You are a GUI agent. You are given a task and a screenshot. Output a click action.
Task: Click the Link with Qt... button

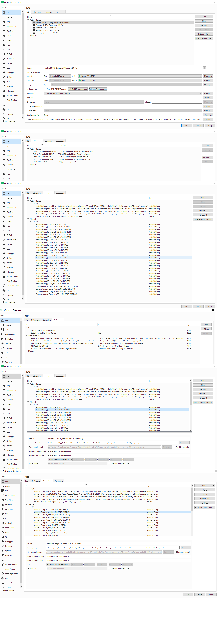coord(208,157)
